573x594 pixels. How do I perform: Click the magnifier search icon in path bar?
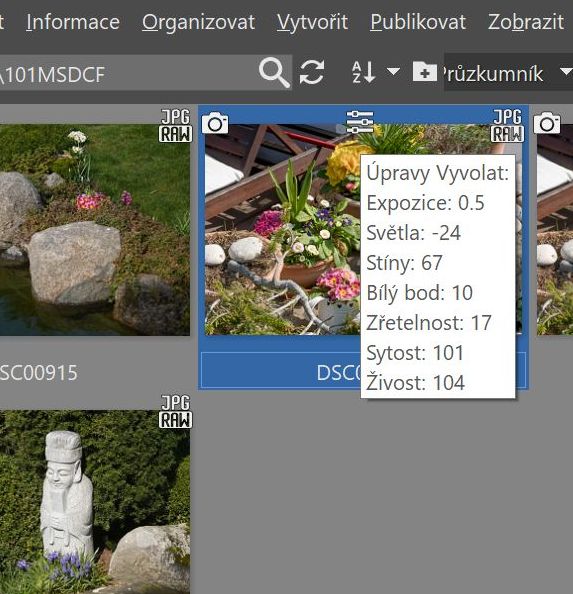click(274, 72)
